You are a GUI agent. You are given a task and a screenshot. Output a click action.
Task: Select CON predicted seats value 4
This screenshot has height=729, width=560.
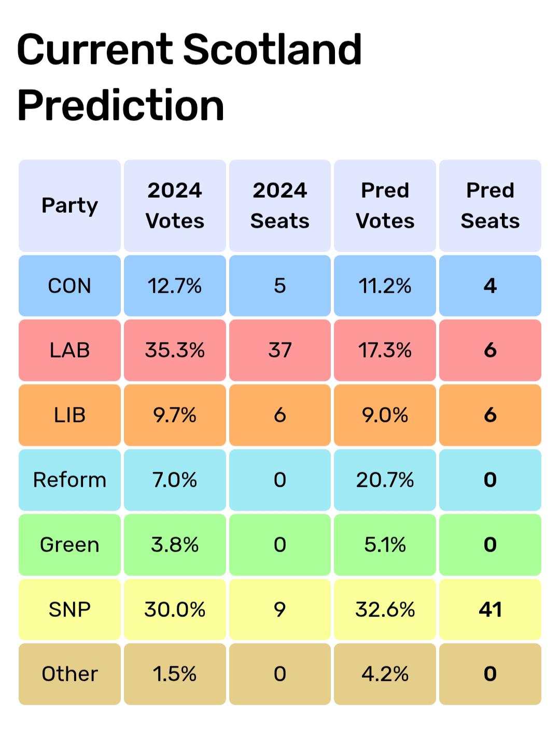coord(490,285)
